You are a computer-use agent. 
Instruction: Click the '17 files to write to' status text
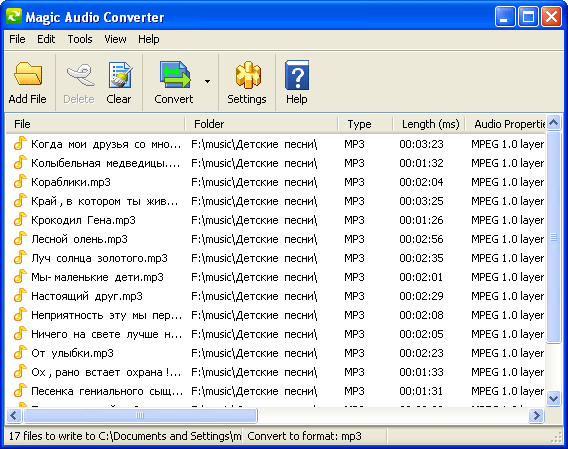tap(125, 436)
